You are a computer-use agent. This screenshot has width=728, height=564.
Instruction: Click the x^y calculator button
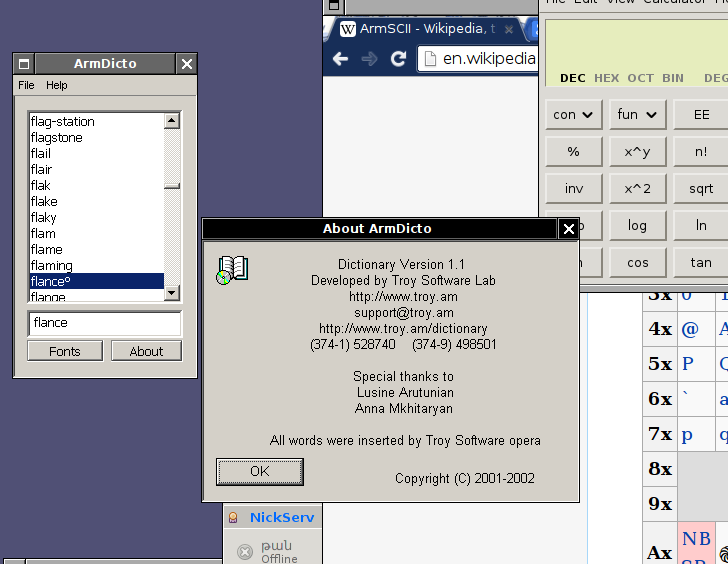[637, 151]
